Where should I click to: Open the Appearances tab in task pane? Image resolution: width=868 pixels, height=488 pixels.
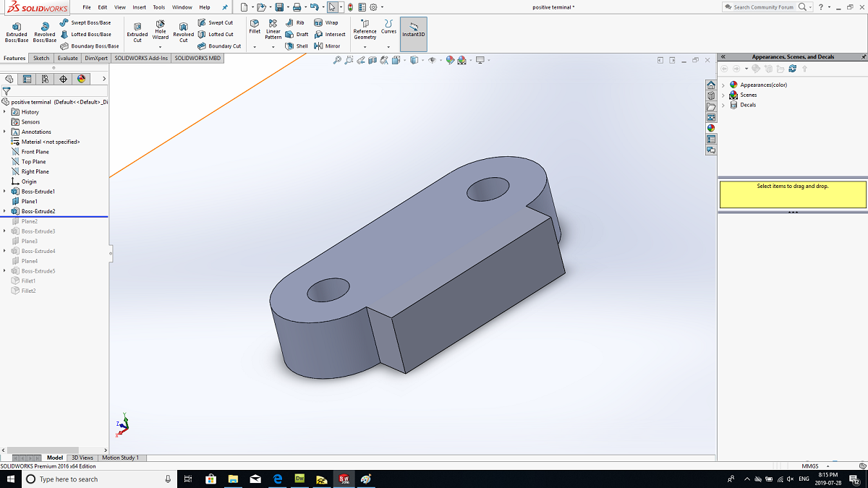tap(711, 128)
